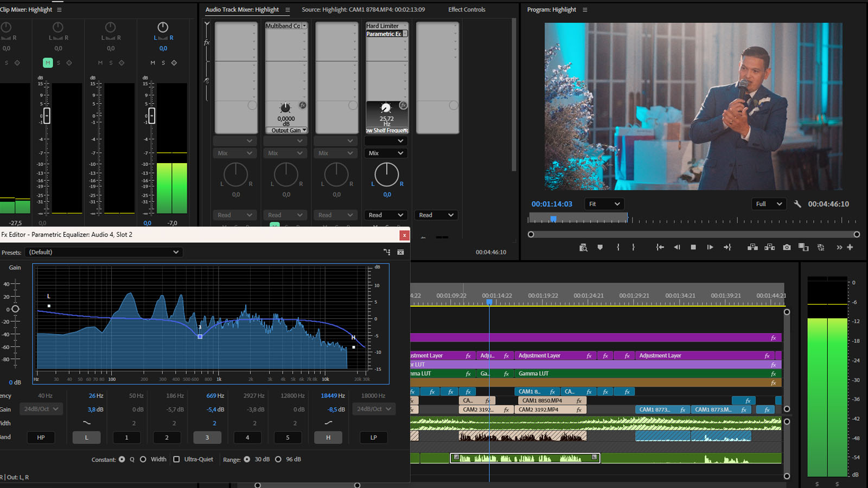Click the Master Gain slider handle
This screenshot has height=488, width=868.
click(x=15, y=309)
